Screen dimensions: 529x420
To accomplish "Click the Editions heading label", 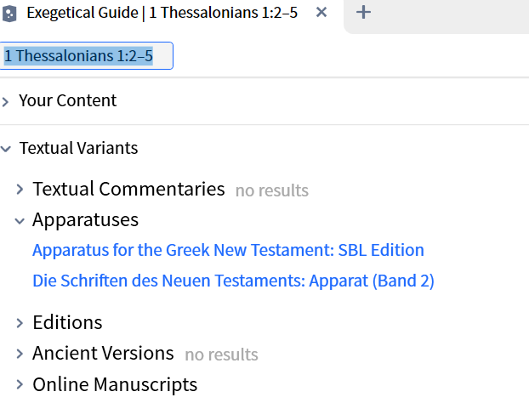I will (x=67, y=322).
